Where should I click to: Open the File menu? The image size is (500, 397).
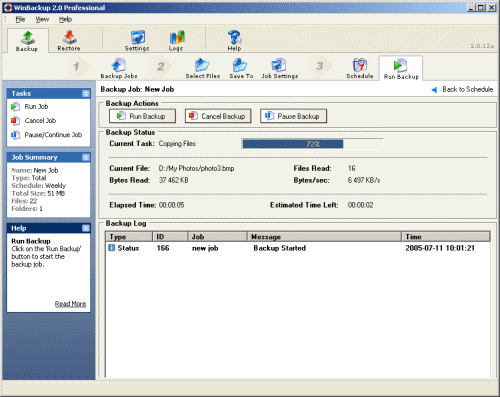click(x=20, y=19)
